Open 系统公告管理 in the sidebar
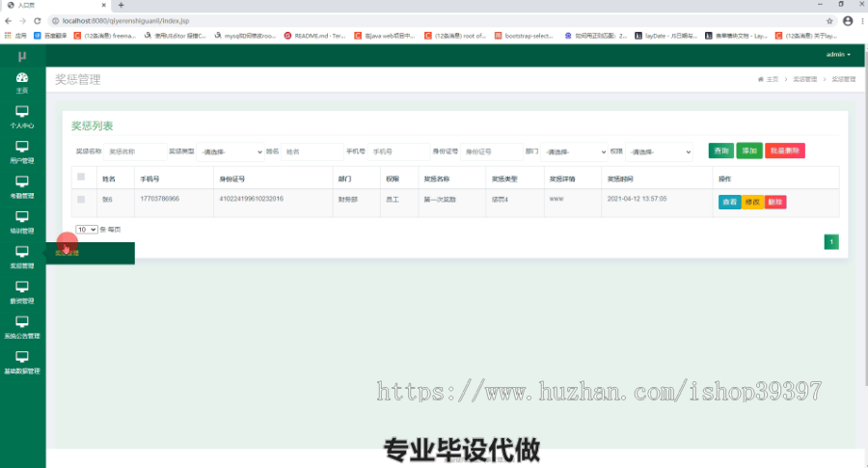 click(x=22, y=328)
